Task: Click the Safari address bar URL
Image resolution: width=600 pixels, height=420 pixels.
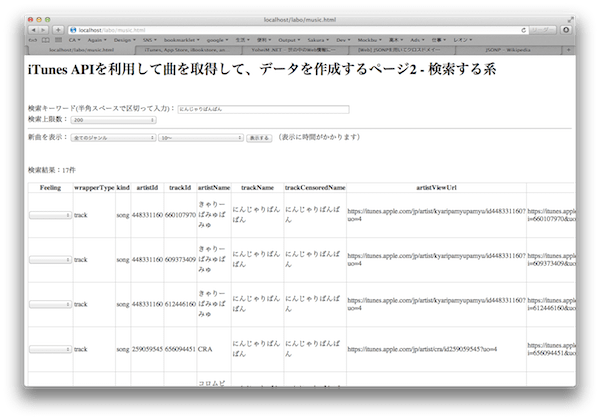Action: pos(298,30)
